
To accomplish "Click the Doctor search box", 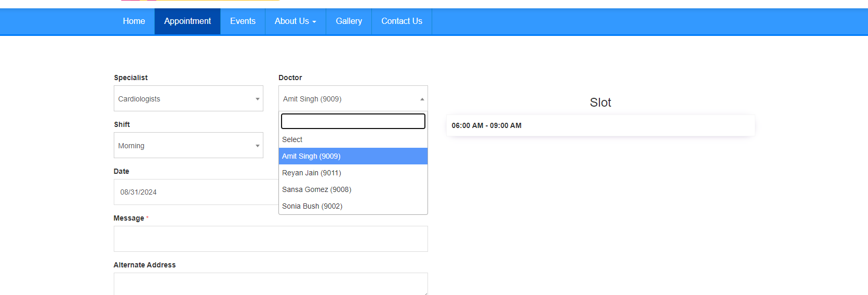I will click(353, 121).
